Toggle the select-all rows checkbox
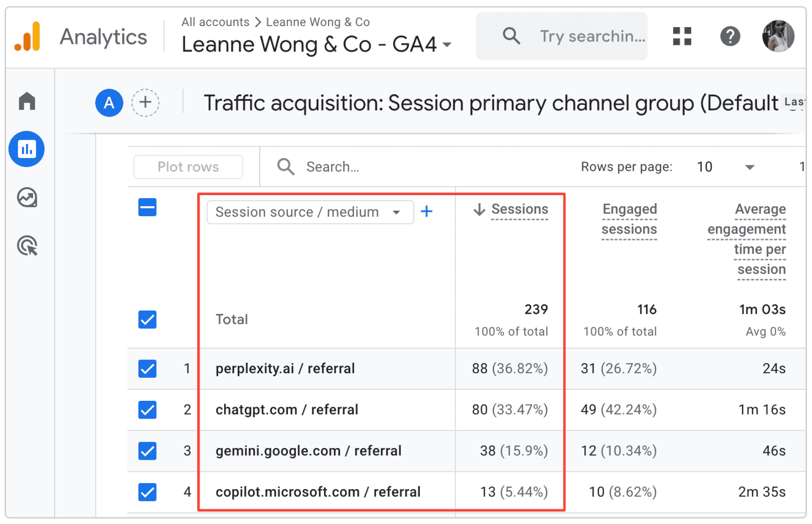Image resolution: width=812 pixels, height=524 pixels. 148,207
